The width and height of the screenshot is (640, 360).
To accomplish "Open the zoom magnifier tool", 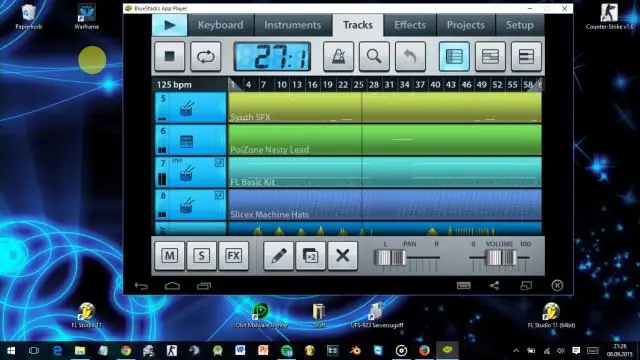I will point(374,56).
